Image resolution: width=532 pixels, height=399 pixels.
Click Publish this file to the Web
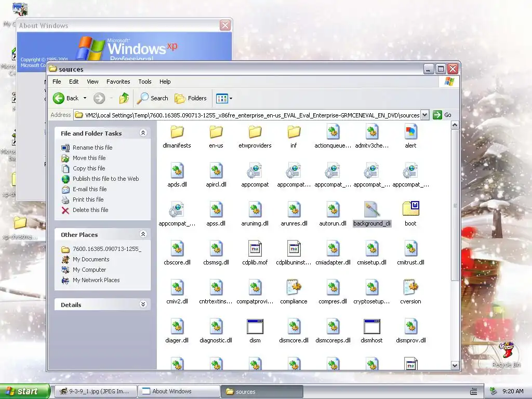click(105, 179)
